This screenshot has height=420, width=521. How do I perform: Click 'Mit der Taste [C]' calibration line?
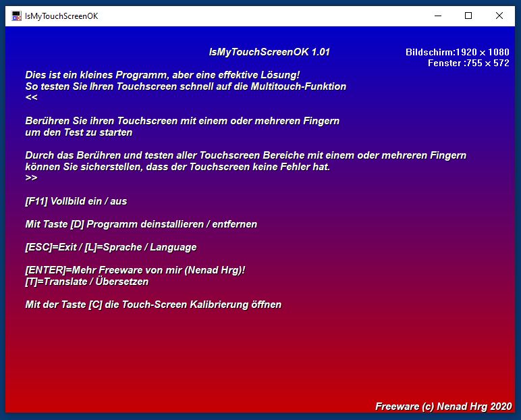pos(153,305)
